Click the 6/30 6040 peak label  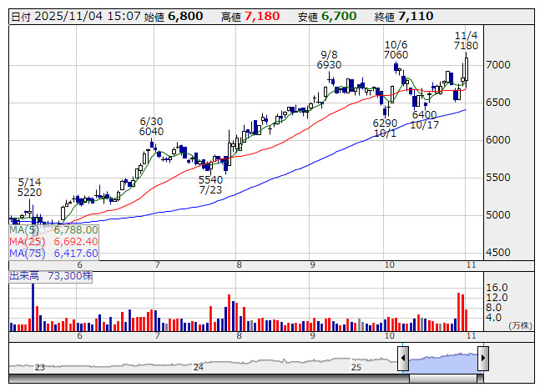(x=151, y=127)
